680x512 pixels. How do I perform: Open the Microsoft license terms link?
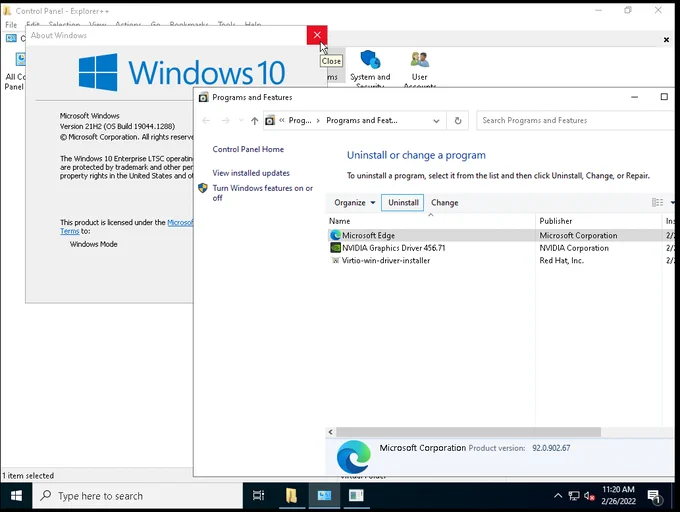click(180, 222)
